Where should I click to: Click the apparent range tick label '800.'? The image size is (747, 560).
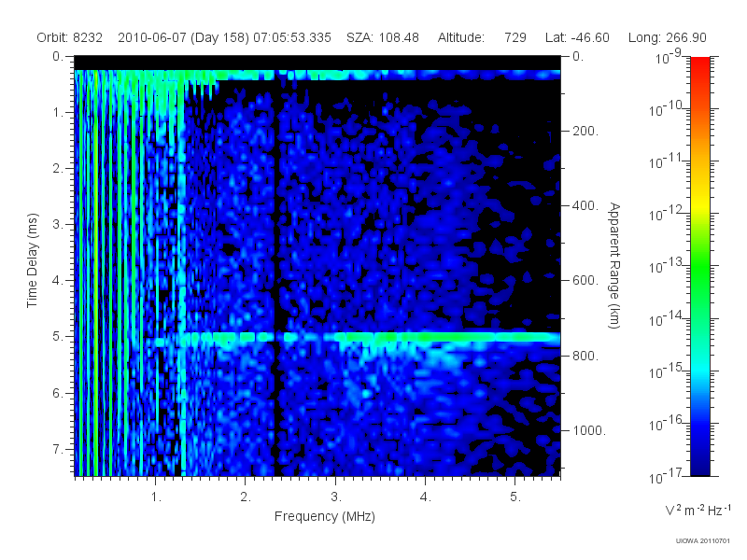pyautogui.click(x=585, y=356)
